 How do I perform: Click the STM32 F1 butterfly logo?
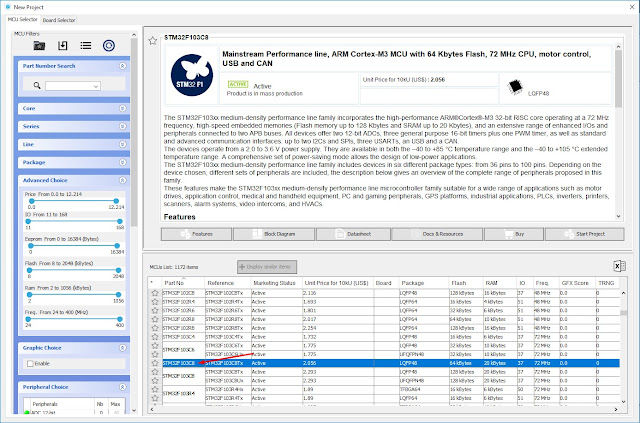pos(192,75)
